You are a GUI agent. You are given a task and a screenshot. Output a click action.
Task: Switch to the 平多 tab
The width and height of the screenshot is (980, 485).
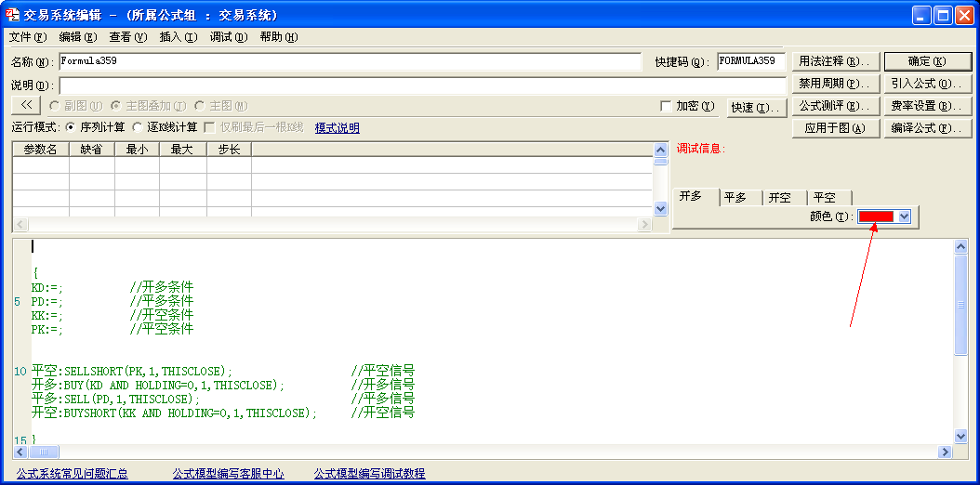(735, 197)
